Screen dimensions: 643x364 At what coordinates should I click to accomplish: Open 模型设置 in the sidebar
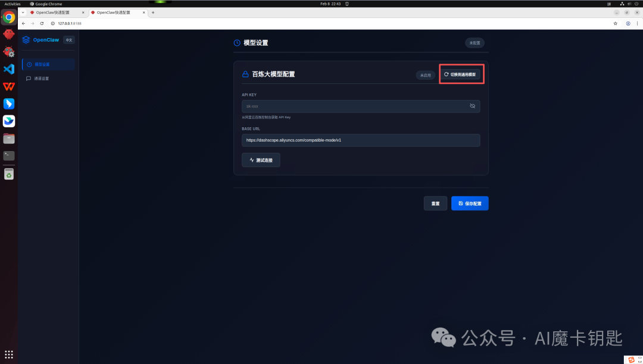48,64
